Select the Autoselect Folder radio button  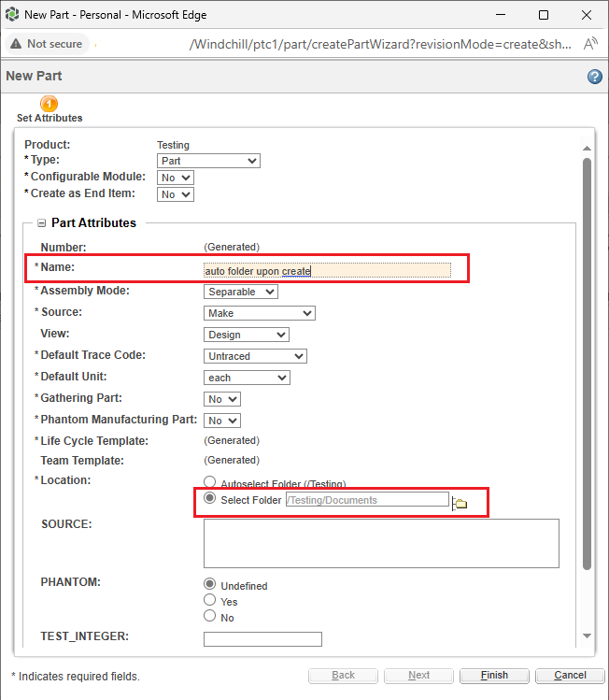(209, 481)
